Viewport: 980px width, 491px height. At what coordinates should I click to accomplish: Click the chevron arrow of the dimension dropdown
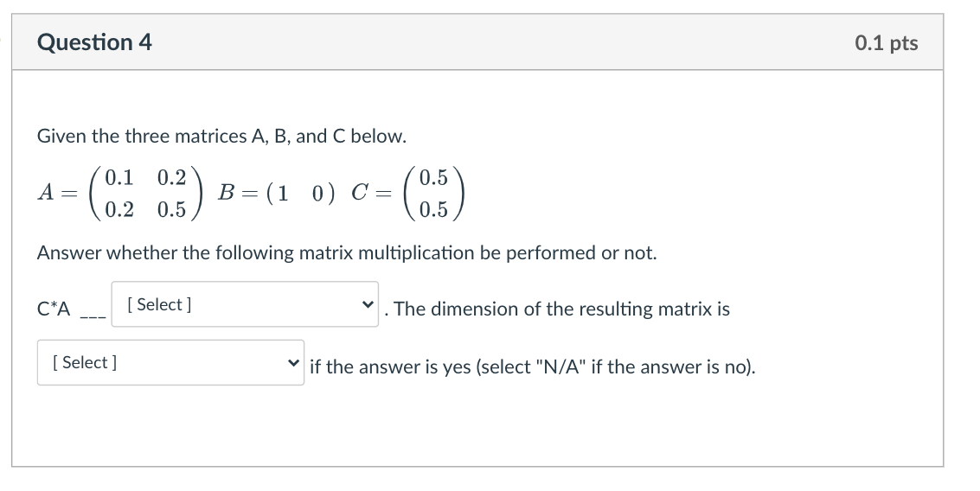click(294, 363)
